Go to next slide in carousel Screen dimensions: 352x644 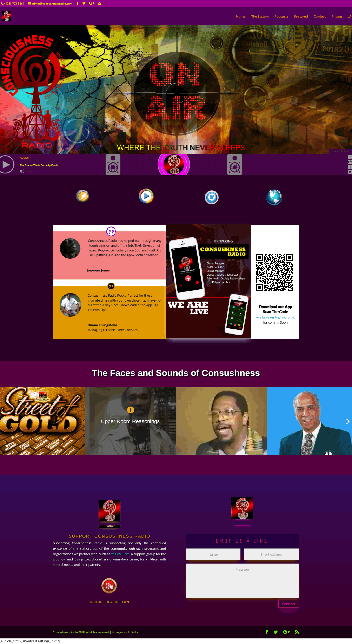pos(348,421)
